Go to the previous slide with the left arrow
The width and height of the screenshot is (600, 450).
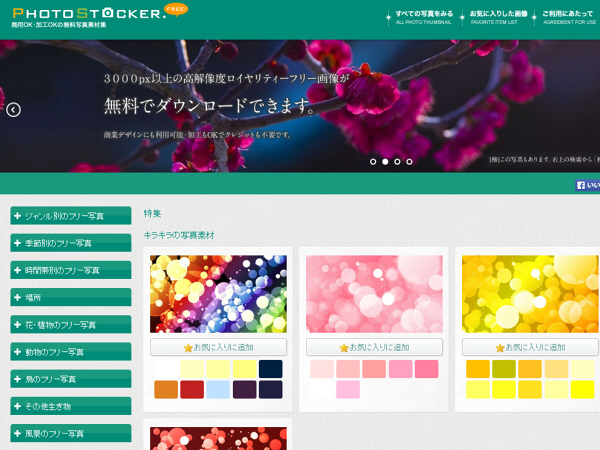tap(13, 110)
